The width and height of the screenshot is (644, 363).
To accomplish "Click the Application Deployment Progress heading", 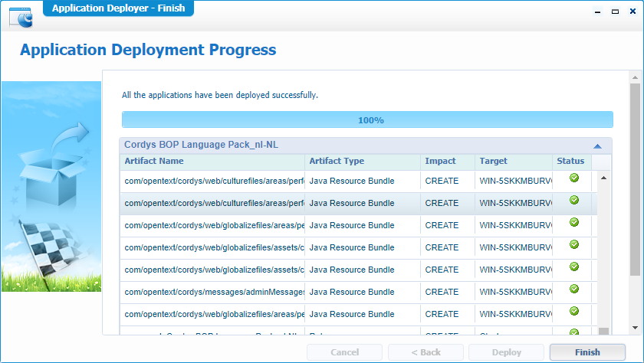I will 148,50.
